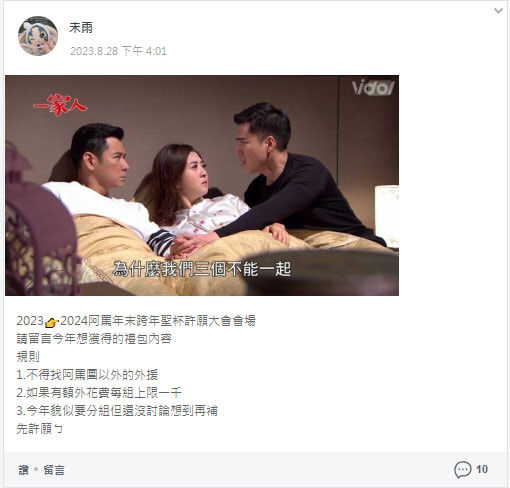Click the pointing hand emoji in post text
Screen dimensions: 510x488
(x=52, y=322)
